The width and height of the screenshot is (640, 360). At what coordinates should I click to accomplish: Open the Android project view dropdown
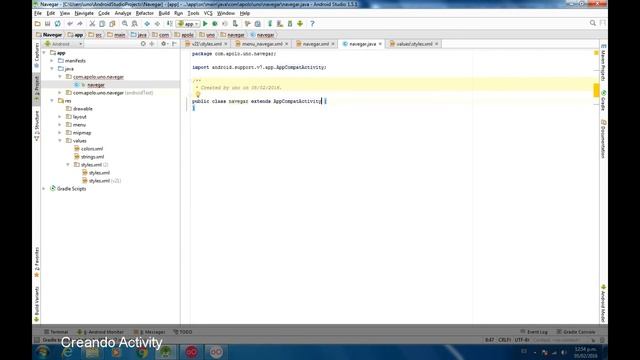pos(64,44)
